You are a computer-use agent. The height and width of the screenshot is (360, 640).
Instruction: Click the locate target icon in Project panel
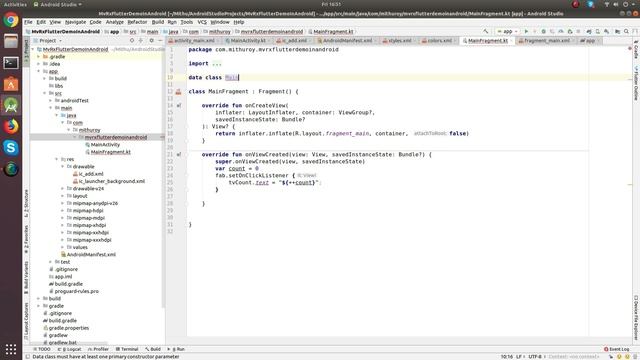tap(132, 40)
